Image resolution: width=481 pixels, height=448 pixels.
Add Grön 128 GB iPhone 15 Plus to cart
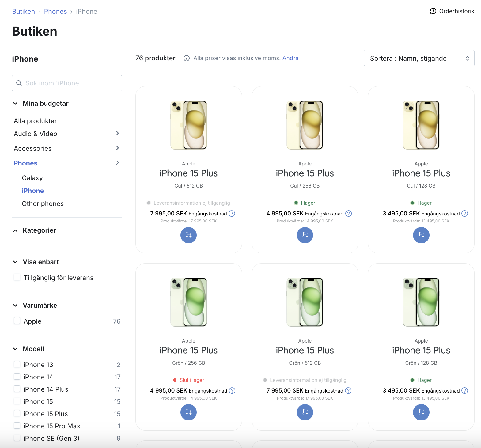coord(421,412)
